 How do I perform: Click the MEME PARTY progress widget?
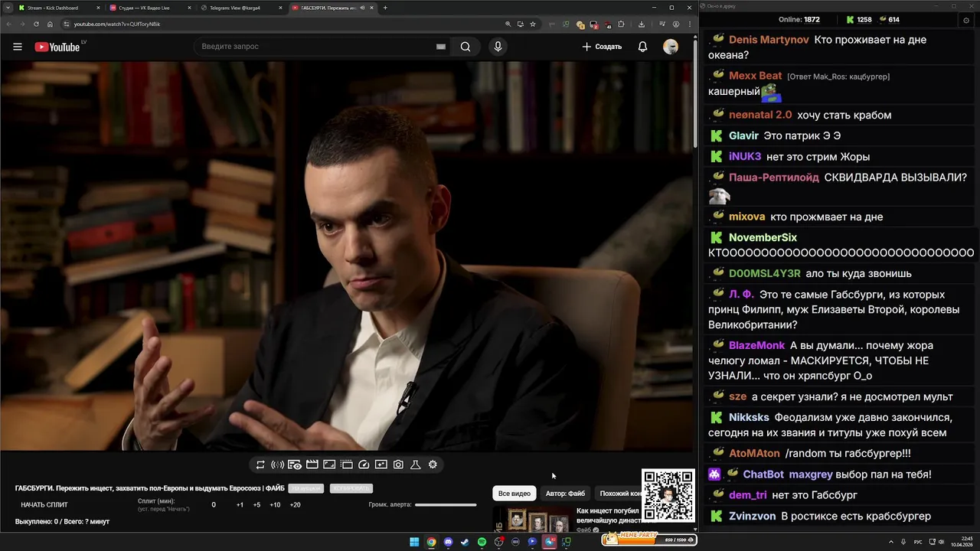pyautogui.click(x=648, y=538)
